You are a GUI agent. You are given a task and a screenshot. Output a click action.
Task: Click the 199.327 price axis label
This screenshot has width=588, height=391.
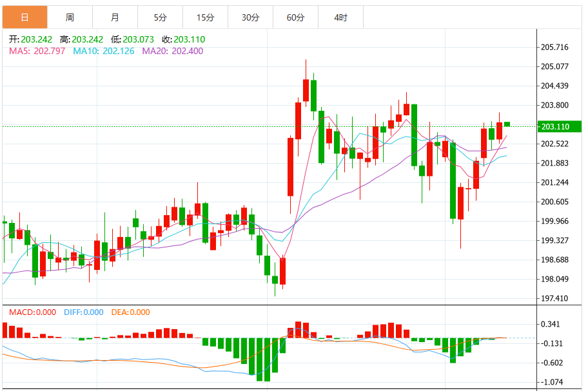[554, 240]
